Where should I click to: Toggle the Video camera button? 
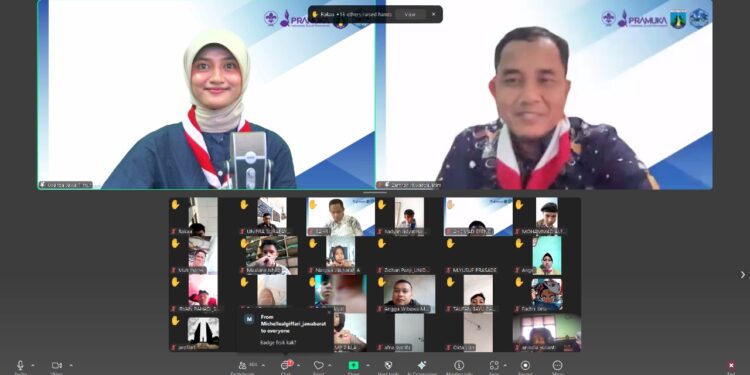coord(56,365)
